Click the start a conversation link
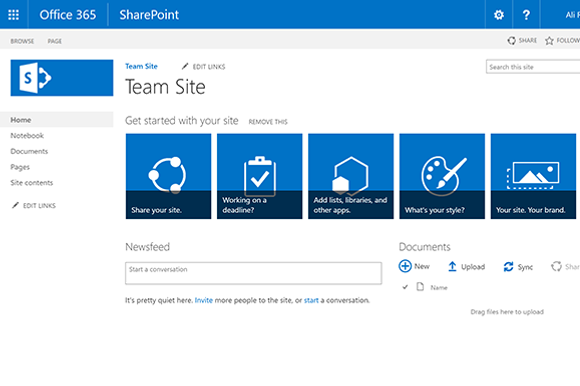Screen dimensions: 580x386 click(311, 300)
